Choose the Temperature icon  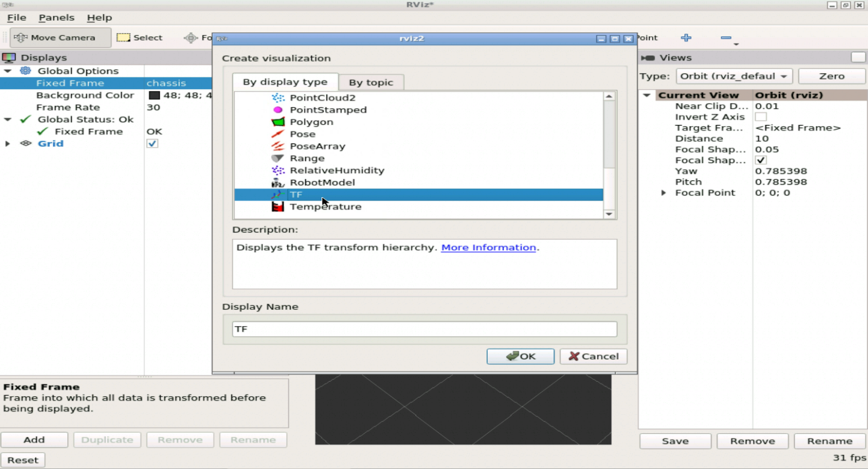[x=278, y=207]
